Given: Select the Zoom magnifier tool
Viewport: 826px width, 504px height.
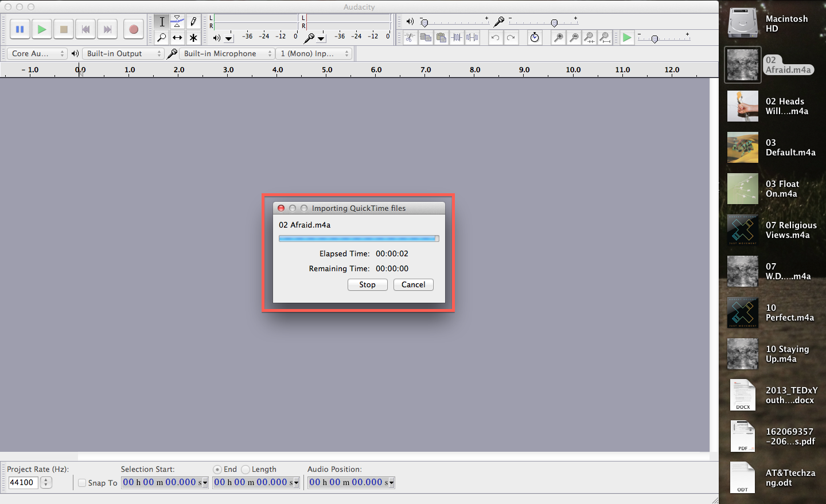Looking at the screenshot, I should (162, 38).
